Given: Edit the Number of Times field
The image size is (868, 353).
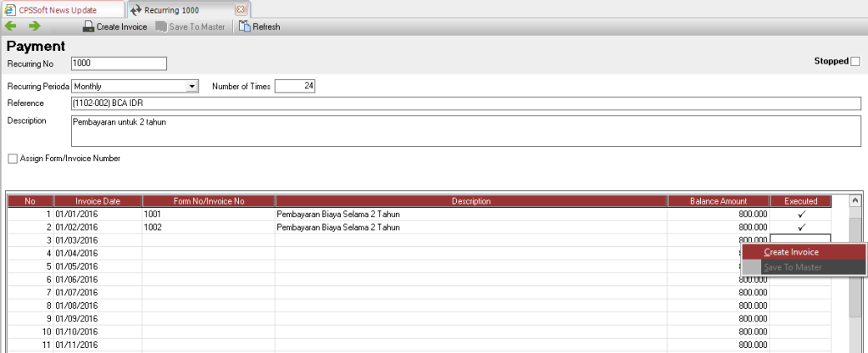Looking at the screenshot, I should (x=295, y=87).
